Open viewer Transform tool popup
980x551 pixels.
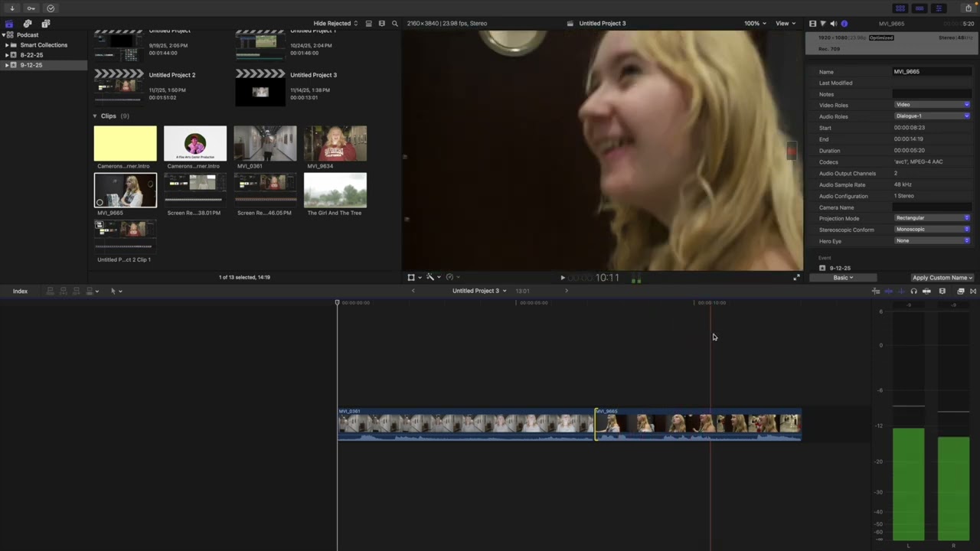coord(413,278)
